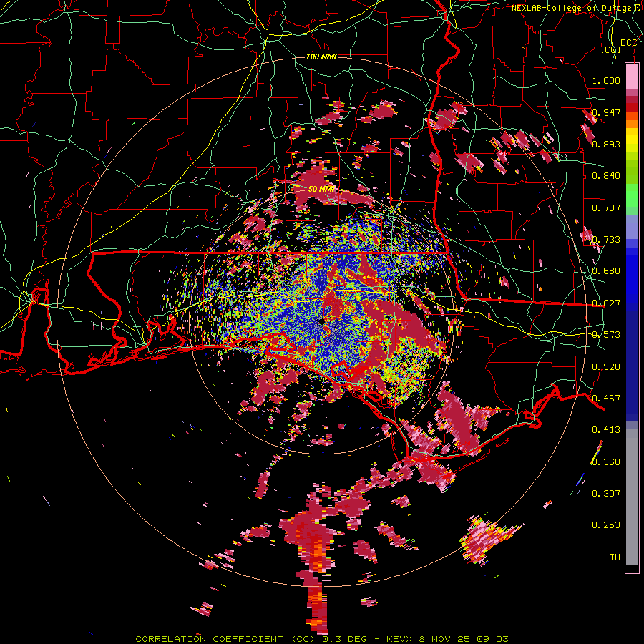Click the [CC] legend heading

(x=611, y=49)
